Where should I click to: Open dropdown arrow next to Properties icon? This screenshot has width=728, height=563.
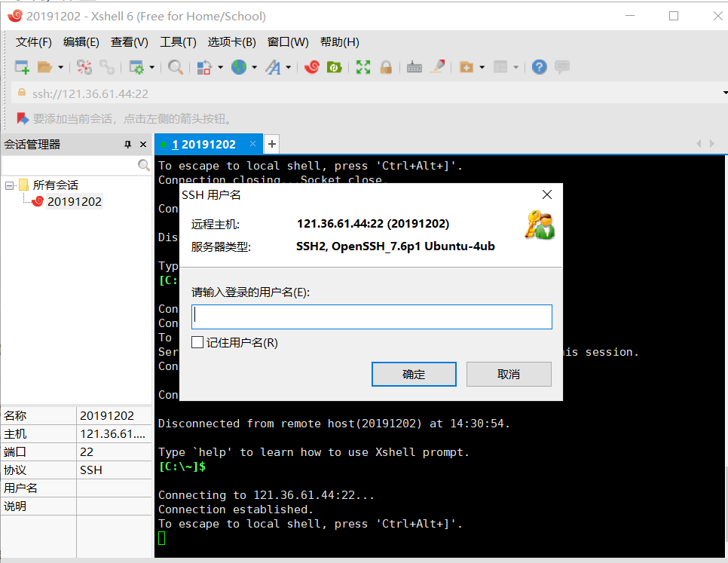[x=151, y=67]
